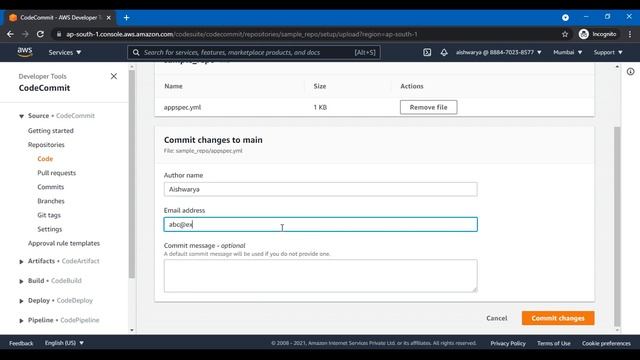
Task: Bookmark this page with the star icon
Action: tap(565, 34)
